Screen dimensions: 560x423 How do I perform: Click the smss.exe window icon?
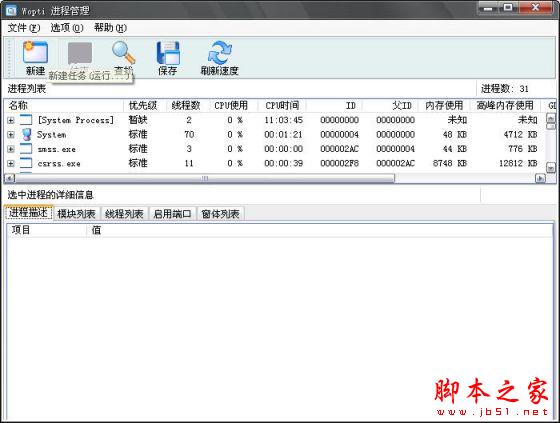point(26,149)
